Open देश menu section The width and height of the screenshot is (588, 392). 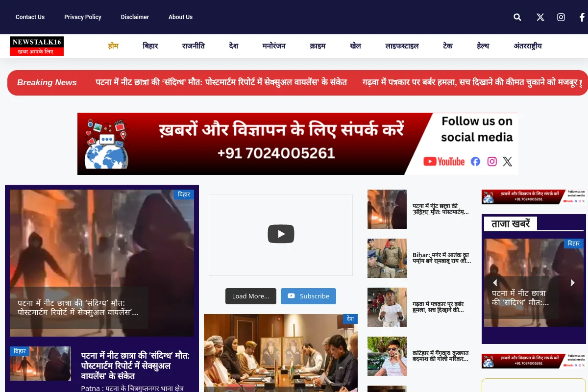click(234, 46)
